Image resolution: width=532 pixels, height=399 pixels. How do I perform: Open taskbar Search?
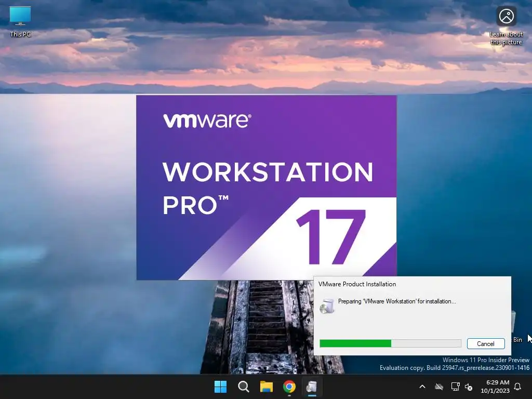click(243, 387)
